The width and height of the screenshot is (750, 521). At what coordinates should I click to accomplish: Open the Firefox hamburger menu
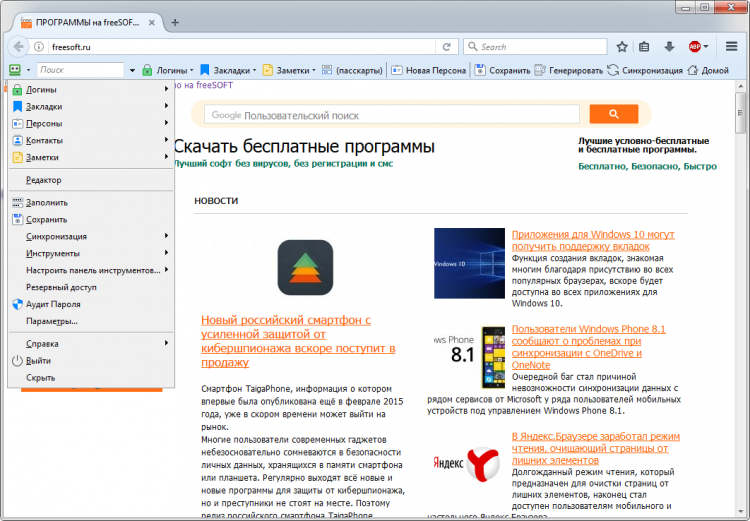click(731, 47)
